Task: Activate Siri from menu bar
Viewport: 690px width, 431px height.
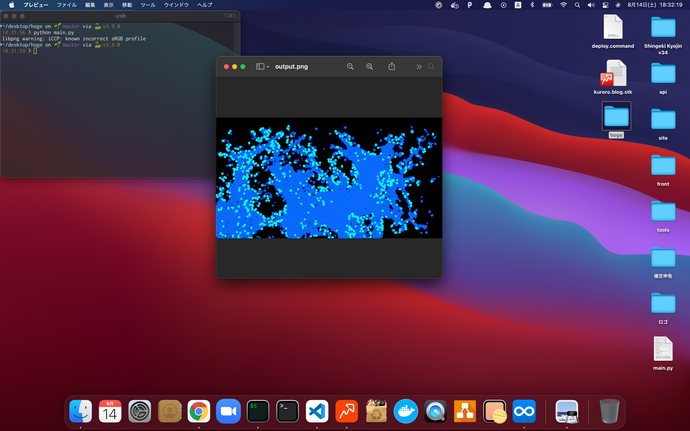Action: tap(618, 5)
